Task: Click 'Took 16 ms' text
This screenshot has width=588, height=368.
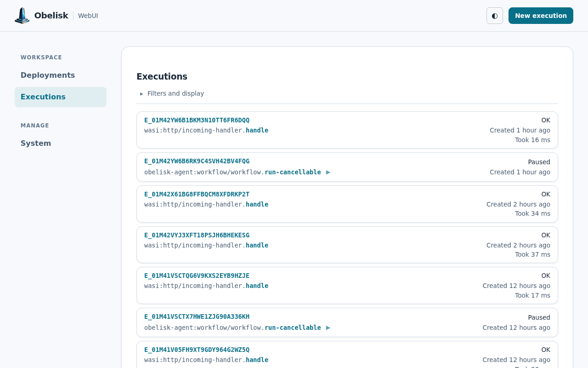Action: 532,140
